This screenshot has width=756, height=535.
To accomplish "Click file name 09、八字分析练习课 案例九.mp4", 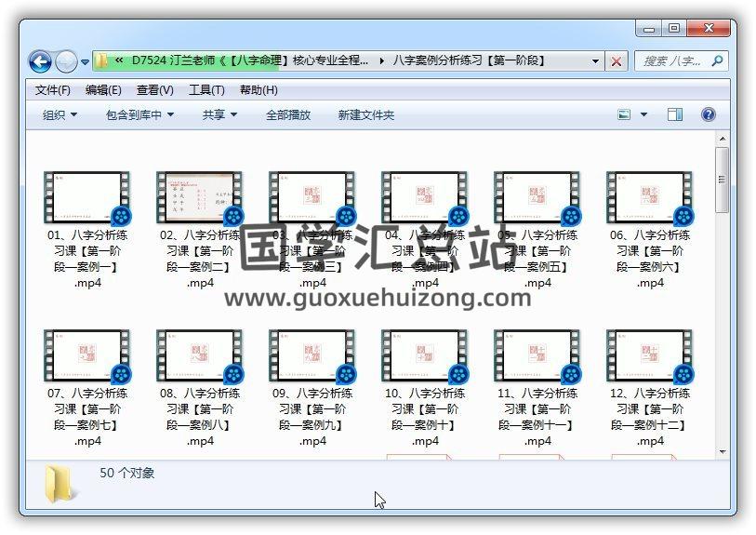I will [x=312, y=417].
